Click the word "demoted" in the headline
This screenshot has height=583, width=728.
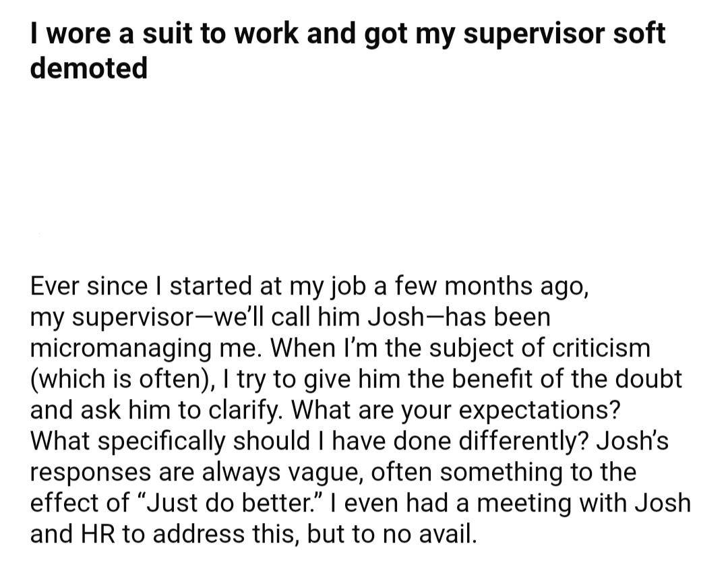tap(89, 68)
